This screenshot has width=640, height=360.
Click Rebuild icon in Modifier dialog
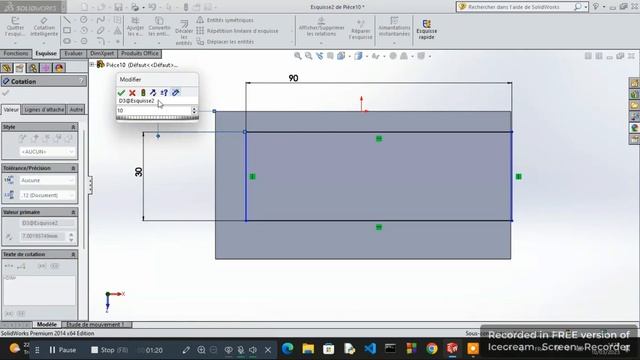tap(143, 93)
